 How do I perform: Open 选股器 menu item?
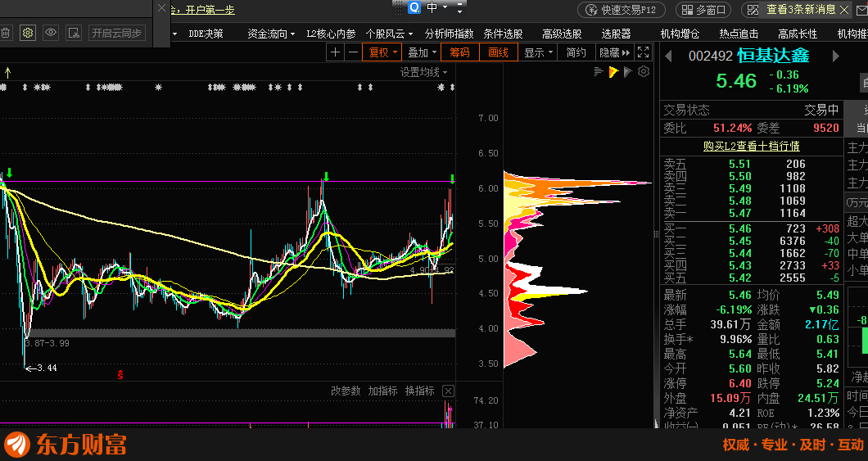pos(616,34)
